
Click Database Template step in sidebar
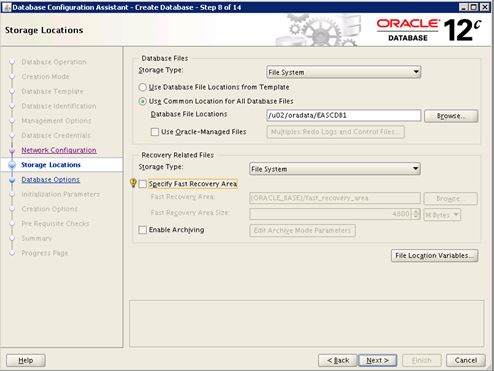[x=52, y=91]
